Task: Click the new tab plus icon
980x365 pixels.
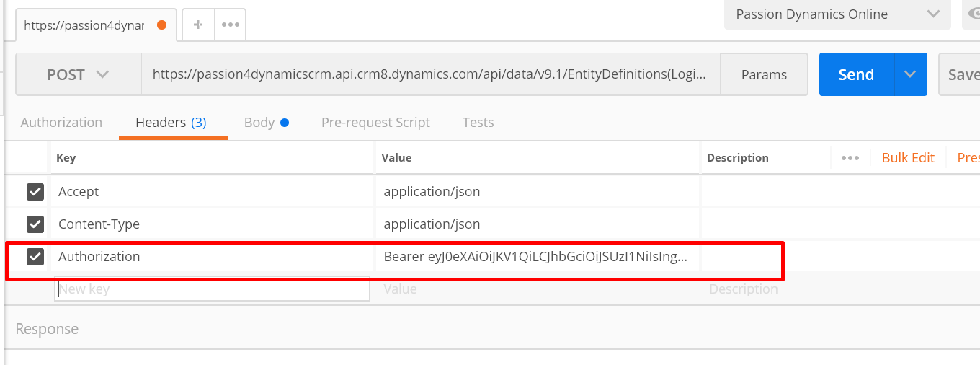Action: 198,25
